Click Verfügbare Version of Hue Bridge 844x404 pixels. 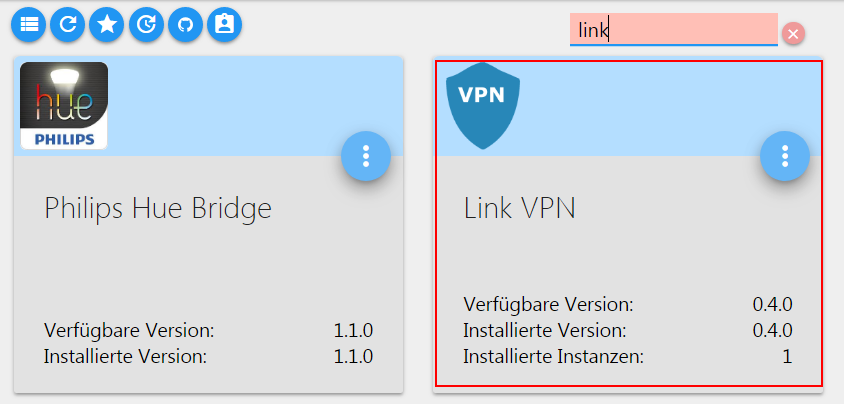coord(208,331)
